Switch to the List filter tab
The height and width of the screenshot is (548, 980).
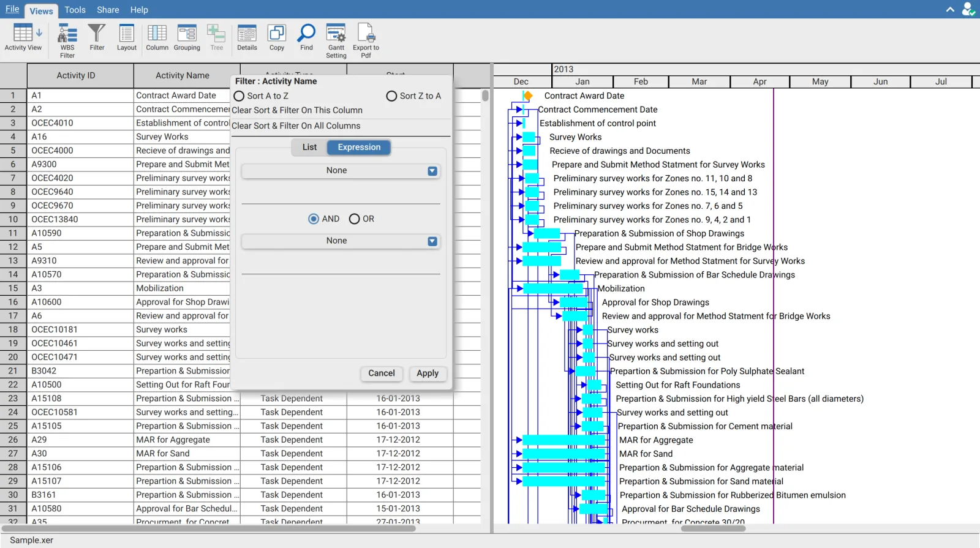point(309,147)
